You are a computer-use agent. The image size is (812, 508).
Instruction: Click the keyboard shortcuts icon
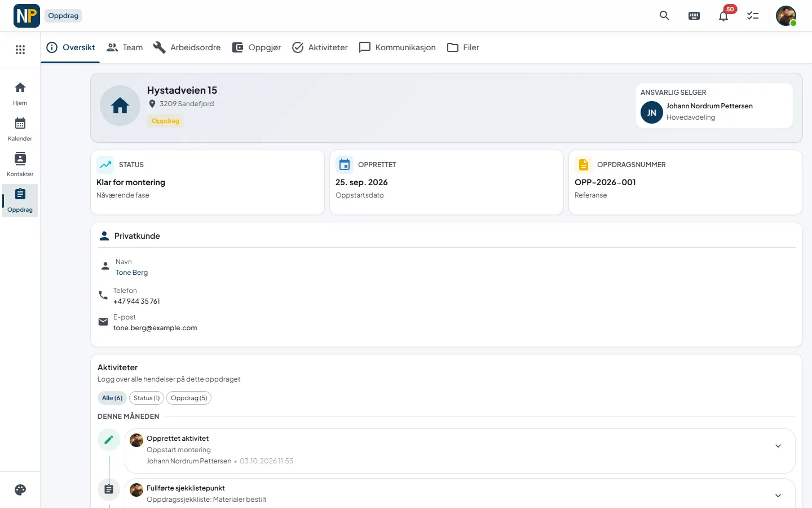point(694,16)
